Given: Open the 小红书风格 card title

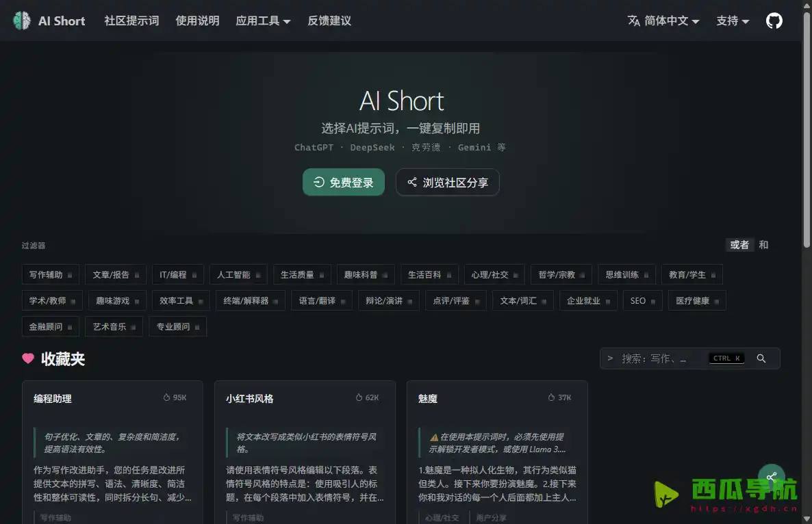Looking at the screenshot, I should pos(250,398).
